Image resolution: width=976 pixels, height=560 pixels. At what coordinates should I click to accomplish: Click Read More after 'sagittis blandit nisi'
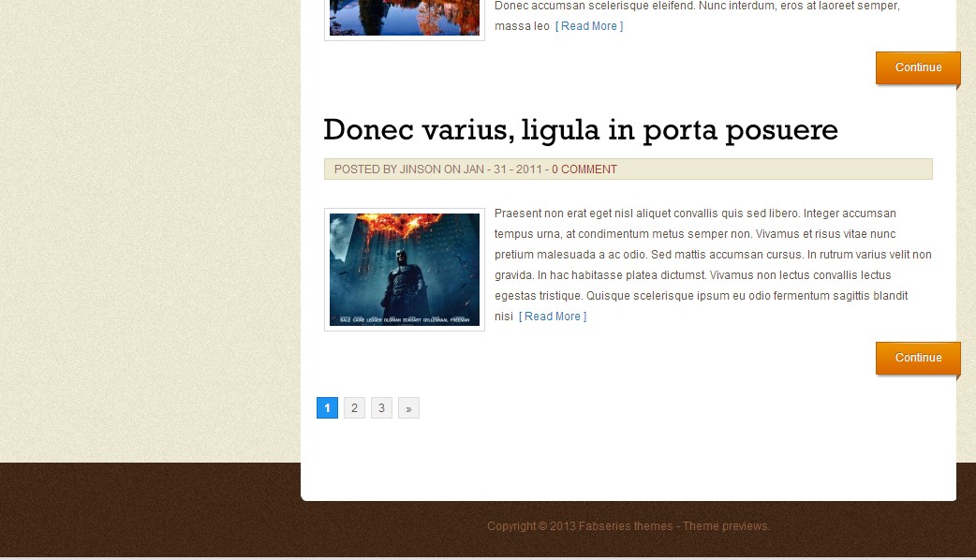click(x=552, y=317)
